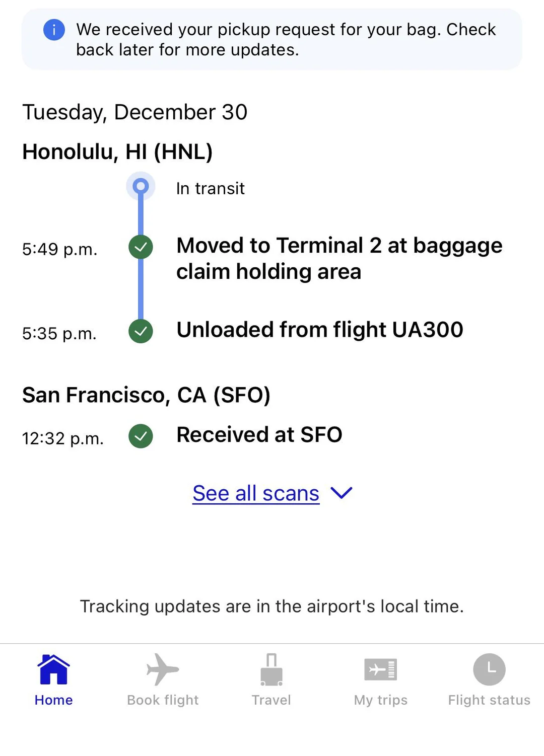Screen dimensions: 544x756
Task: Tap the In transit circle marker
Action: point(141,187)
